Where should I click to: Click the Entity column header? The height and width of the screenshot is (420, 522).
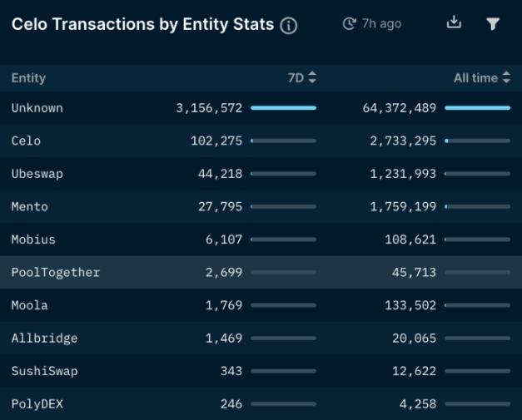[x=28, y=78]
